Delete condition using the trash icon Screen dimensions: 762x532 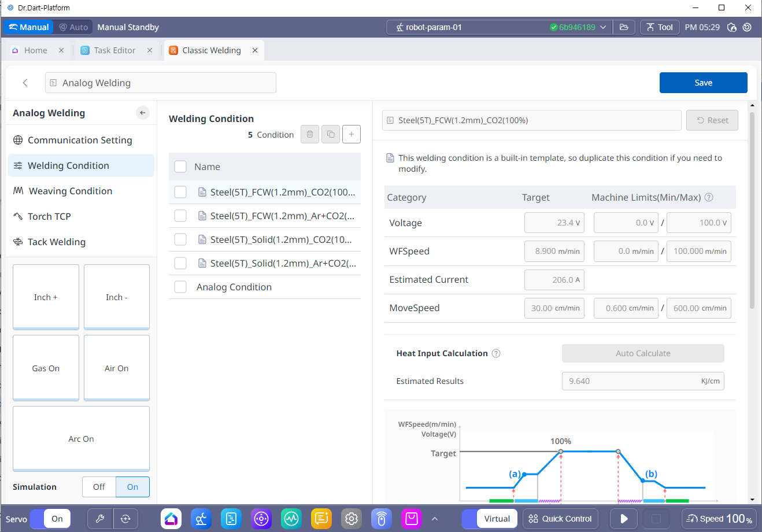(310, 134)
